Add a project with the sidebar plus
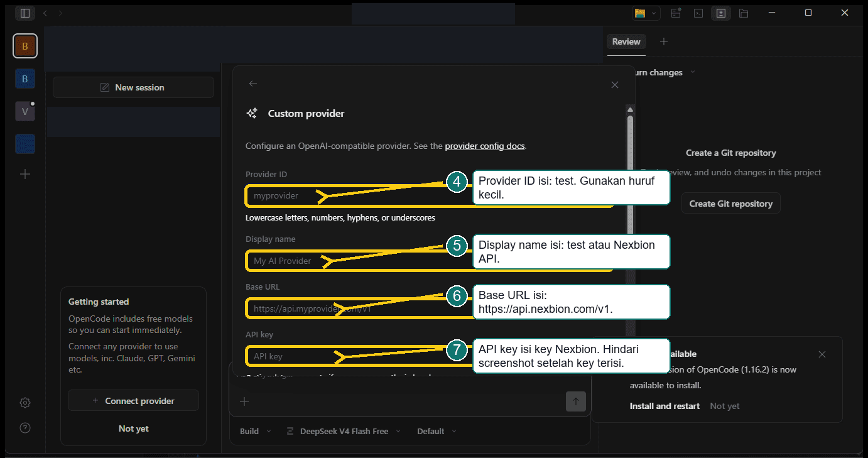The width and height of the screenshot is (868, 458). (25, 174)
